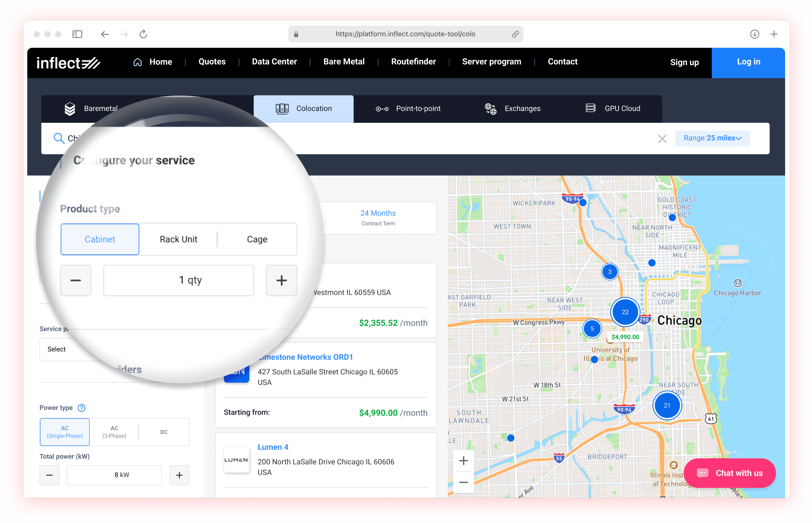Open the Contact menu item
The height and width of the screenshot is (523, 812).
coord(562,61)
